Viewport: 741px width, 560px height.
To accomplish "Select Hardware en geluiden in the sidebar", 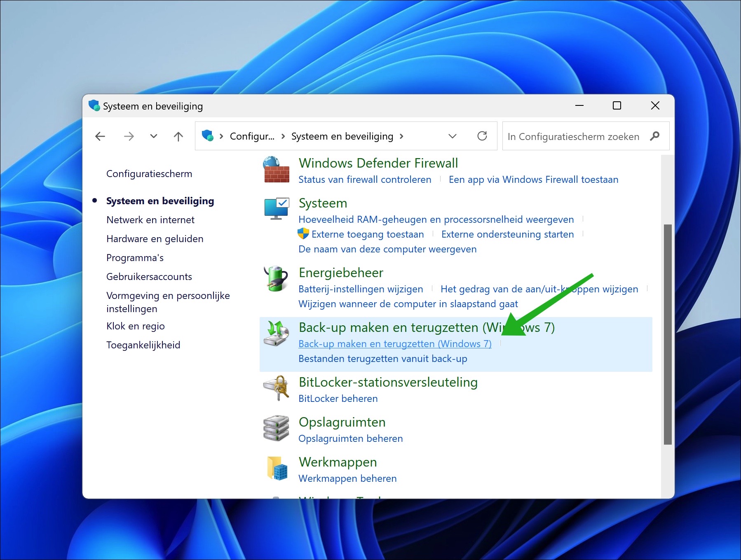I will coord(155,238).
